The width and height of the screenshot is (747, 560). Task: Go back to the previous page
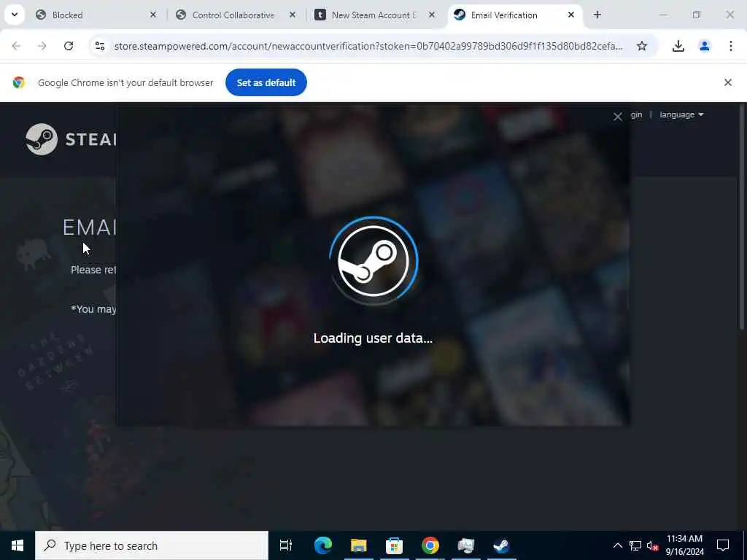coord(16,46)
